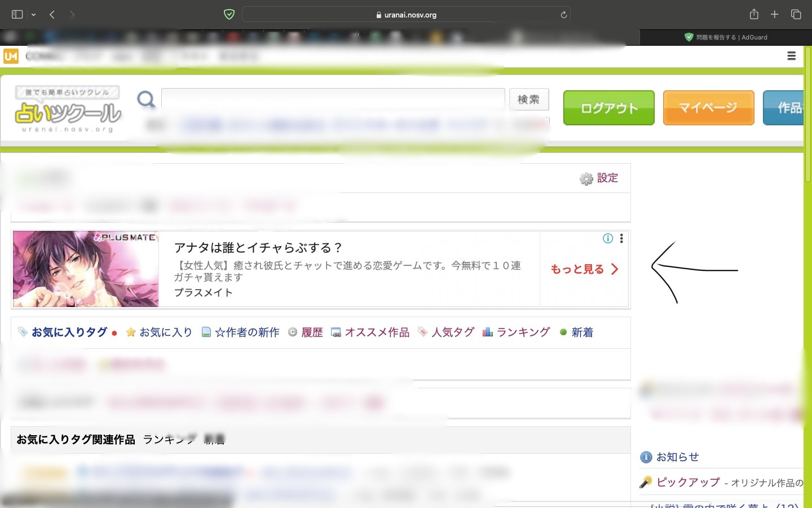Click the info (i) icon on the PLUS MATE ad
The image size is (812, 508).
pos(608,238)
